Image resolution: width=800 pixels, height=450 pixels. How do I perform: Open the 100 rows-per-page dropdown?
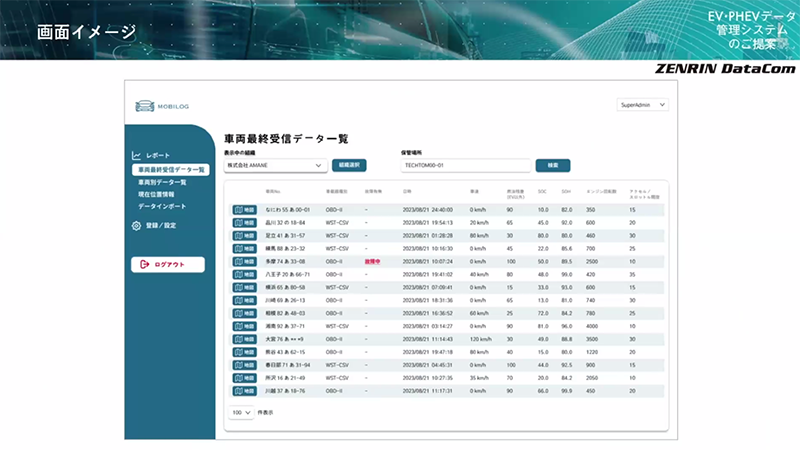pos(242,411)
